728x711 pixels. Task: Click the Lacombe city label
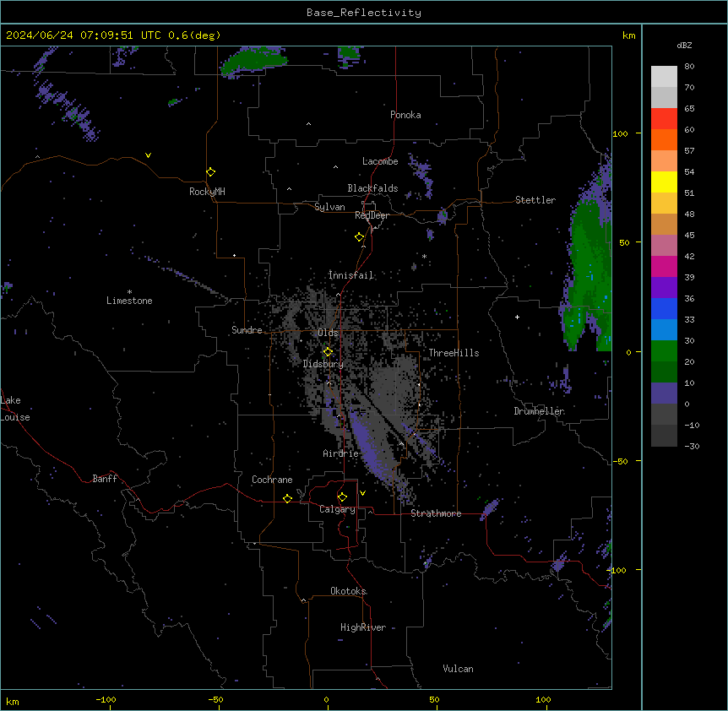click(x=380, y=161)
